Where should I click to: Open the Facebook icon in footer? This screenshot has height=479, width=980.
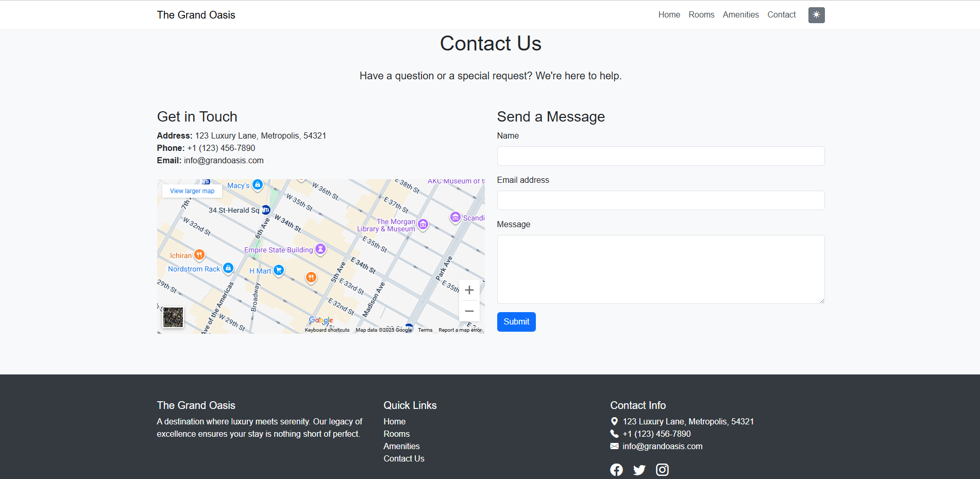click(616, 470)
